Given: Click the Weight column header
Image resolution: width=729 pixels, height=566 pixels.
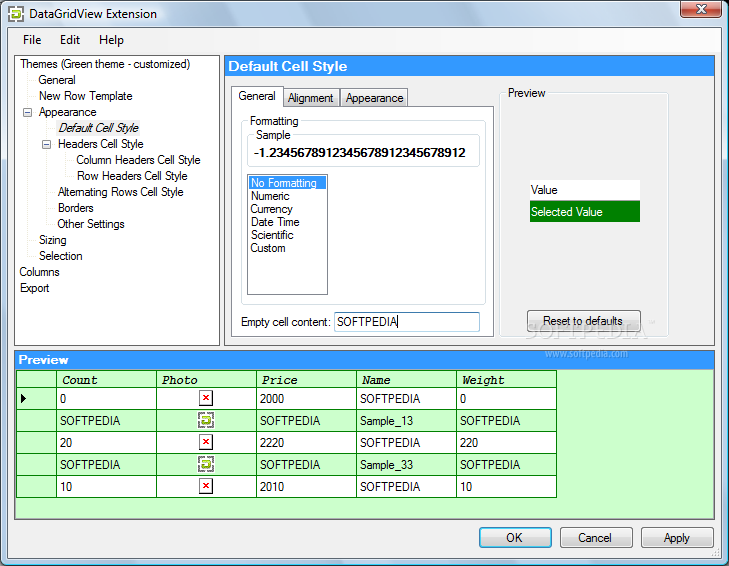Looking at the screenshot, I should [506, 380].
